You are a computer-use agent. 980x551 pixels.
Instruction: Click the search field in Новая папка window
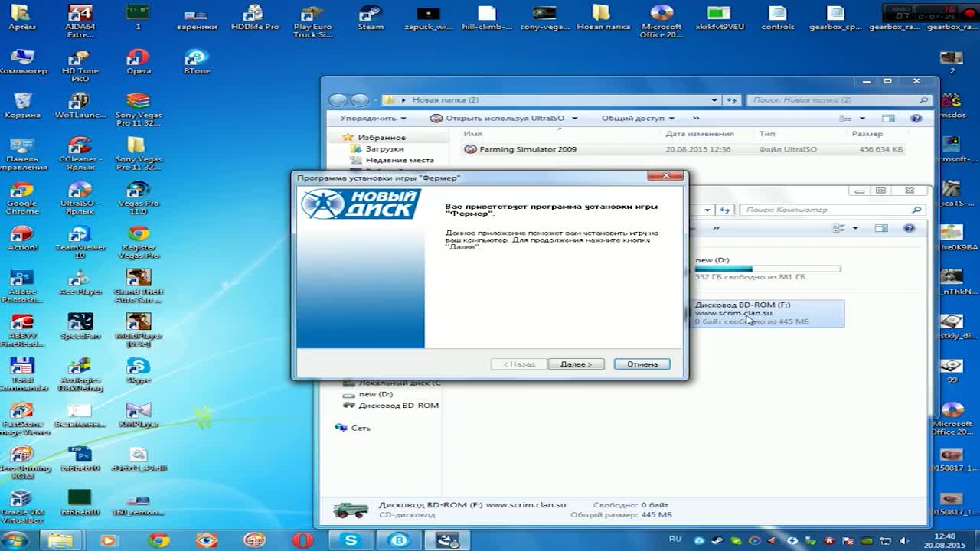click(839, 100)
